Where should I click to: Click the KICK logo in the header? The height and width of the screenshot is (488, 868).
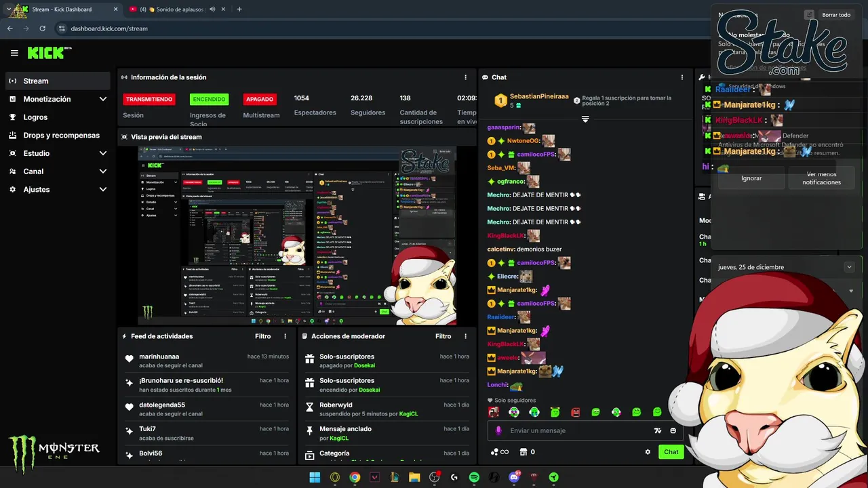tap(50, 53)
